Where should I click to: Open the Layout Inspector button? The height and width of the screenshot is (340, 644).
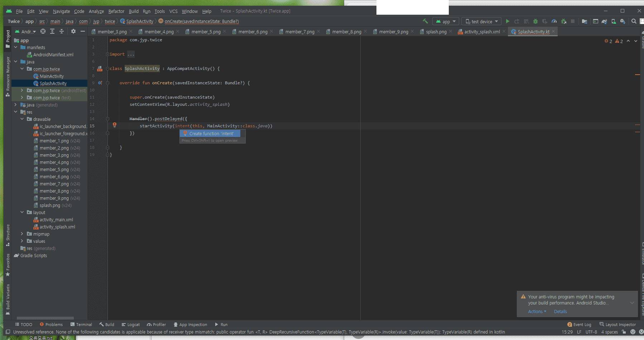tap(617, 325)
